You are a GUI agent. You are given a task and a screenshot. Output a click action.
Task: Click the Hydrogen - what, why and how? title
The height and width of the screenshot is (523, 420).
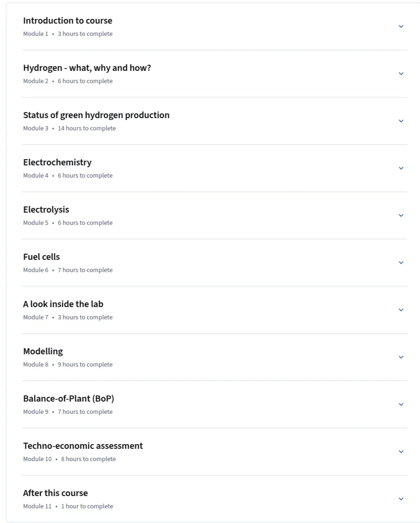[87, 68]
